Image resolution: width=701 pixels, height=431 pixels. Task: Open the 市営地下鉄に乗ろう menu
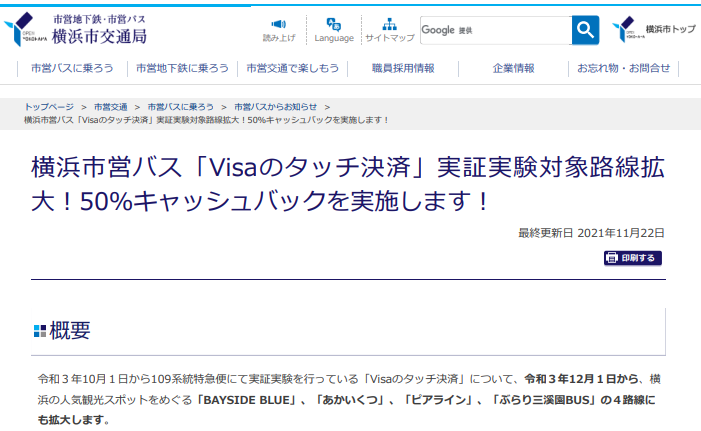tap(182, 68)
